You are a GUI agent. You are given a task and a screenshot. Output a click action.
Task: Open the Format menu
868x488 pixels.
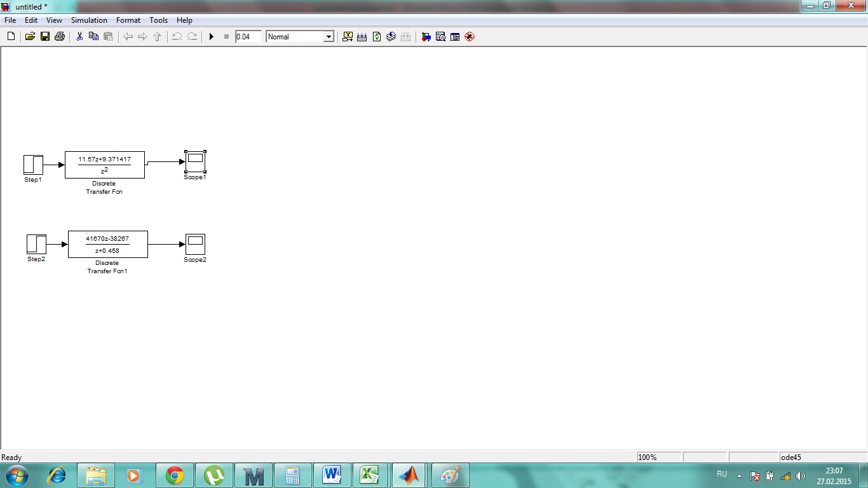[128, 20]
